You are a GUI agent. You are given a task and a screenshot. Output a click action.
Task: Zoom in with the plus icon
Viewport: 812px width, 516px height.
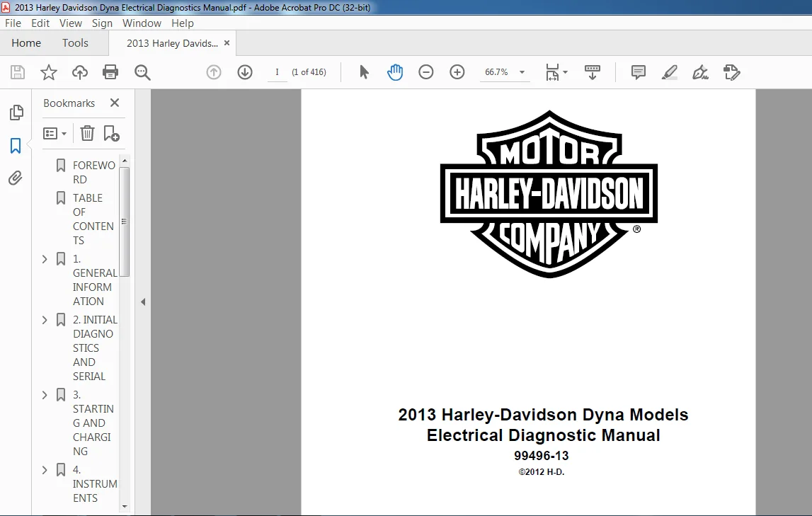[457, 72]
